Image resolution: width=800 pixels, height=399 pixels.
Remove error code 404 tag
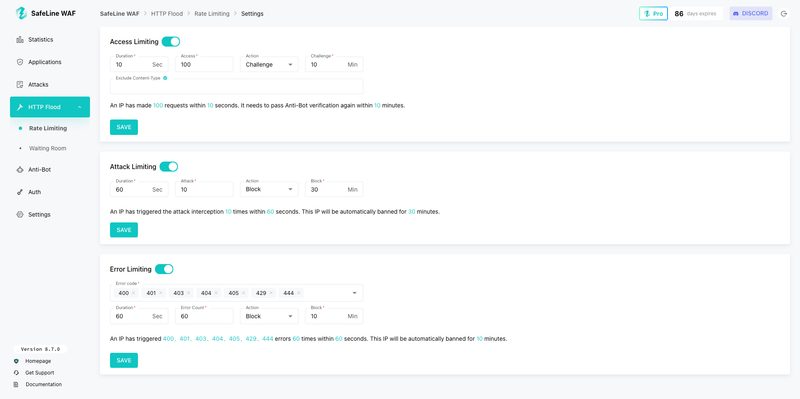click(216, 293)
